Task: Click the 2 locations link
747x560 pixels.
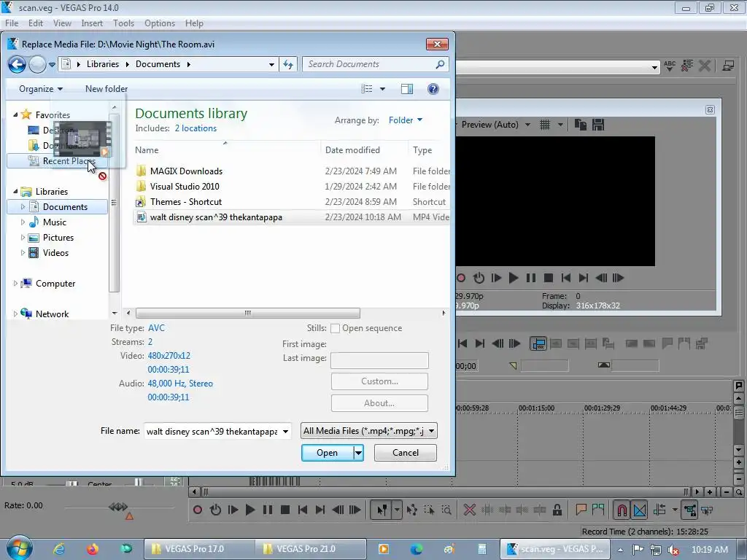Action: tap(196, 128)
